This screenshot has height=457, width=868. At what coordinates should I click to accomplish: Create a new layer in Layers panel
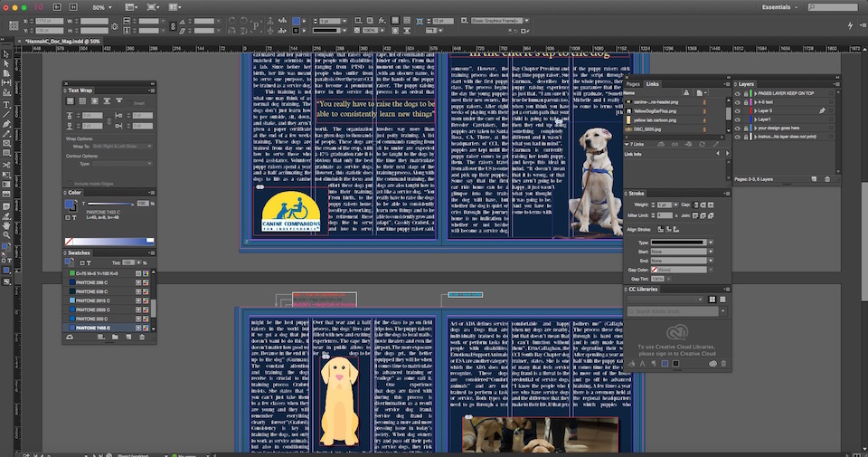click(x=814, y=179)
